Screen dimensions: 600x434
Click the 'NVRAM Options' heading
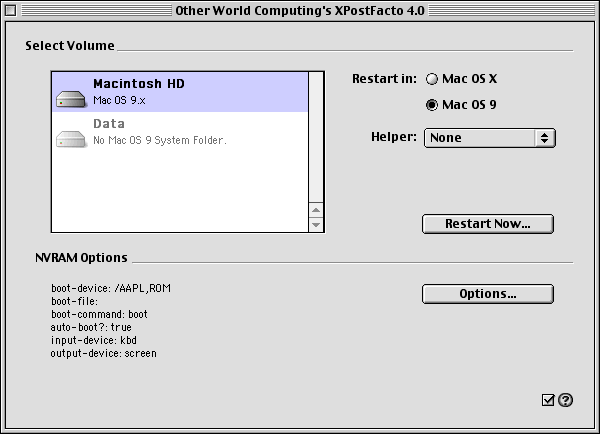(x=81, y=258)
